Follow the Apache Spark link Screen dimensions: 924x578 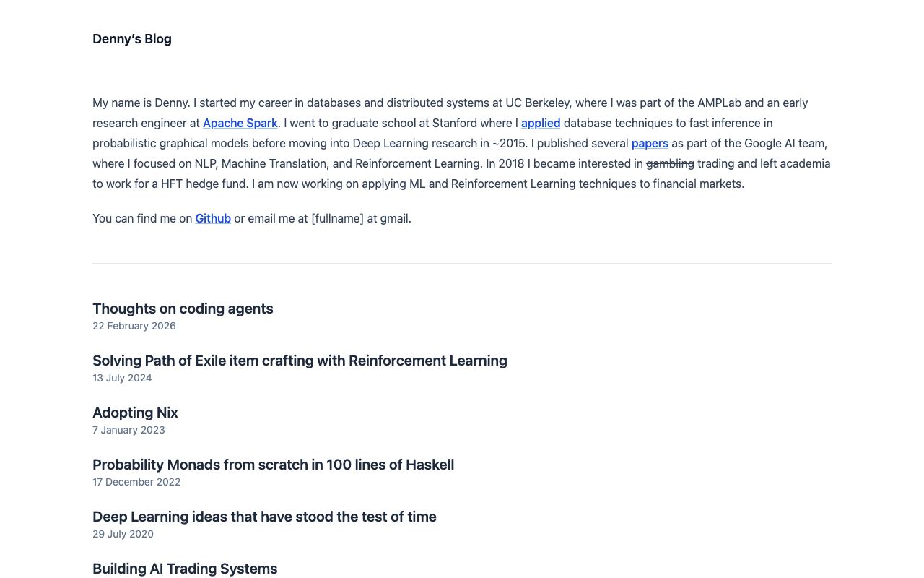[240, 123]
